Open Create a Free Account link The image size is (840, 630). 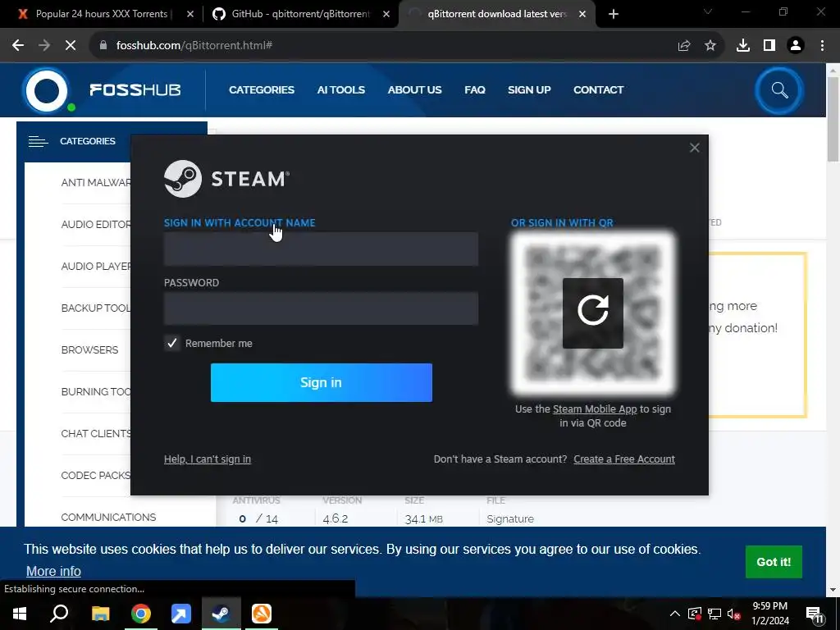(x=624, y=459)
